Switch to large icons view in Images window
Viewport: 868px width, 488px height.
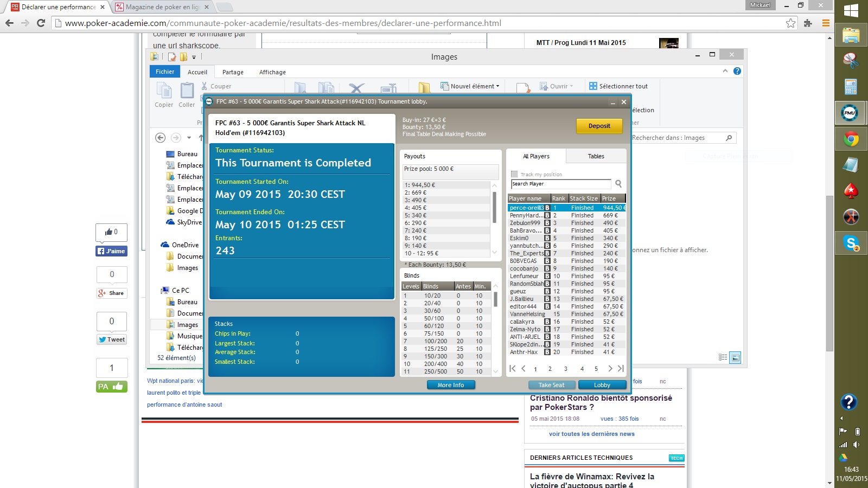point(735,358)
